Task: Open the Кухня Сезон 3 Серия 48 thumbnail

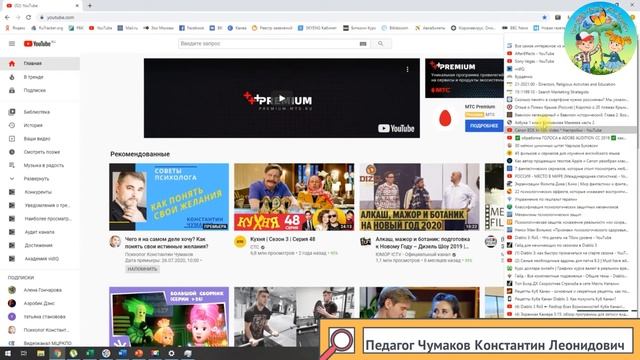Action: pos(294,197)
